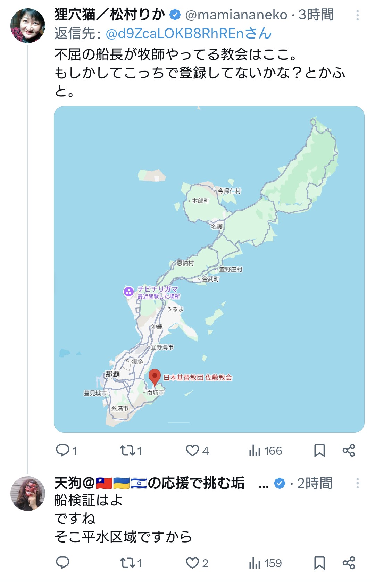Bookmark the first tweet with the map
The width and height of the screenshot is (375, 588).
319,451
